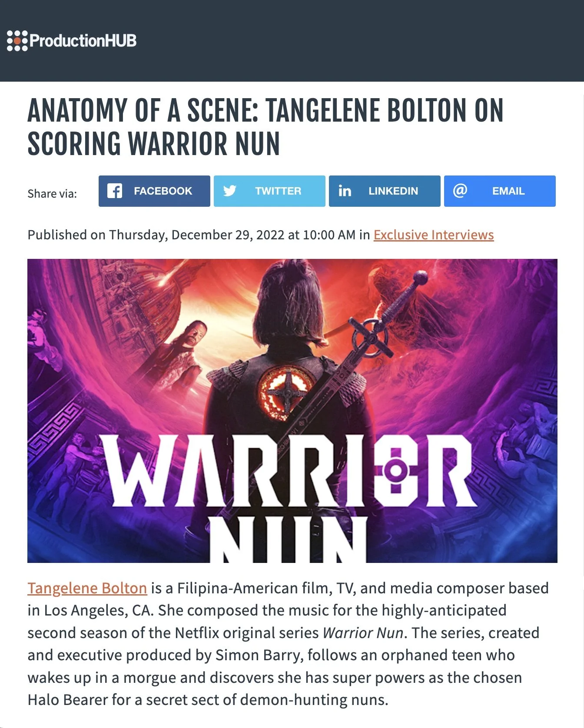584x728 pixels.
Task: Click the Email '@' icon
Action: click(x=460, y=191)
